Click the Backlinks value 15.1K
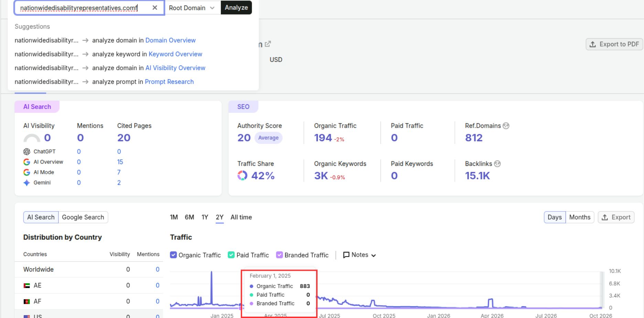The width and height of the screenshot is (644, 318). tap(477, 176)
